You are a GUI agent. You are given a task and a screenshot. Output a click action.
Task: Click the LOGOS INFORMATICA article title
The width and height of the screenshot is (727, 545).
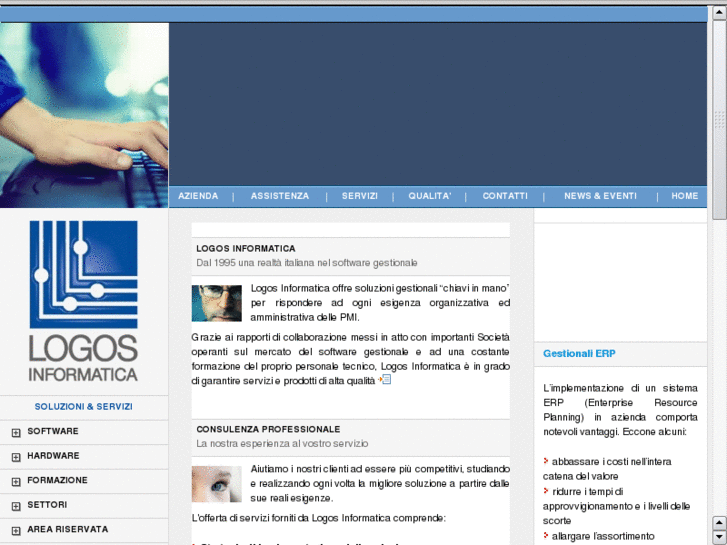[246, 249]
